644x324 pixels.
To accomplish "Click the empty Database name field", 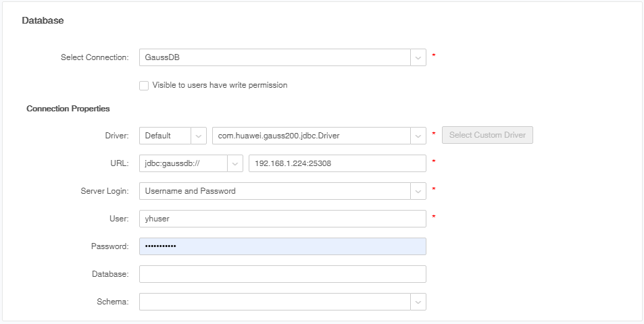I will (282, 274).
